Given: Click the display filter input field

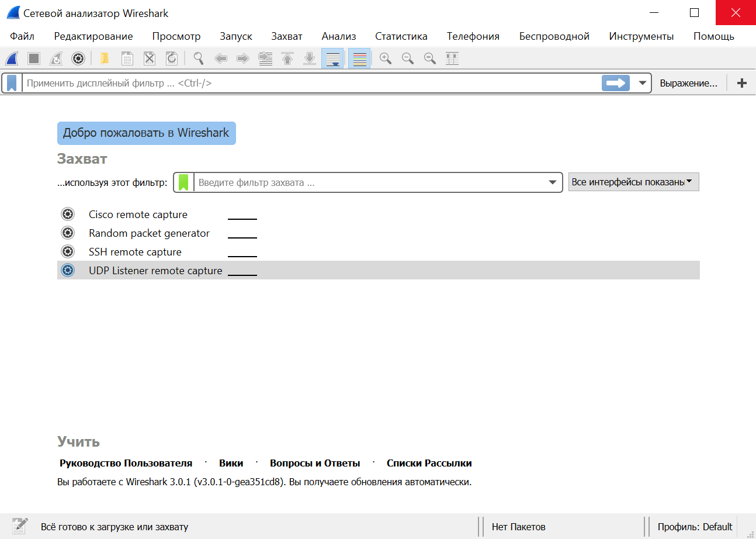Looking at the screenshot, I should 313,83.
